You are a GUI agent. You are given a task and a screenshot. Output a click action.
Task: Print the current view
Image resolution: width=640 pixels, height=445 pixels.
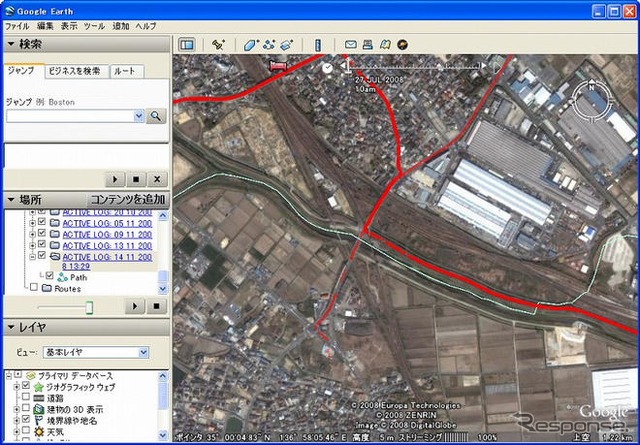[368, 44]
